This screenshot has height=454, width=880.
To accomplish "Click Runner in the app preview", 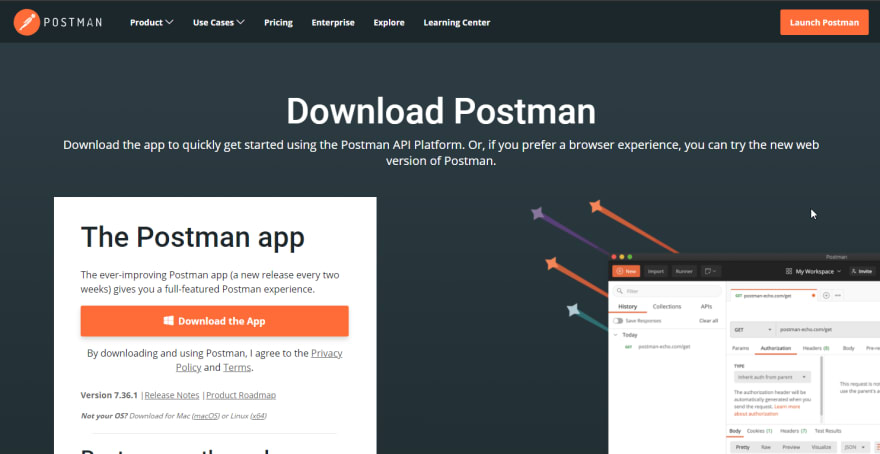I will tap(684, 271).
